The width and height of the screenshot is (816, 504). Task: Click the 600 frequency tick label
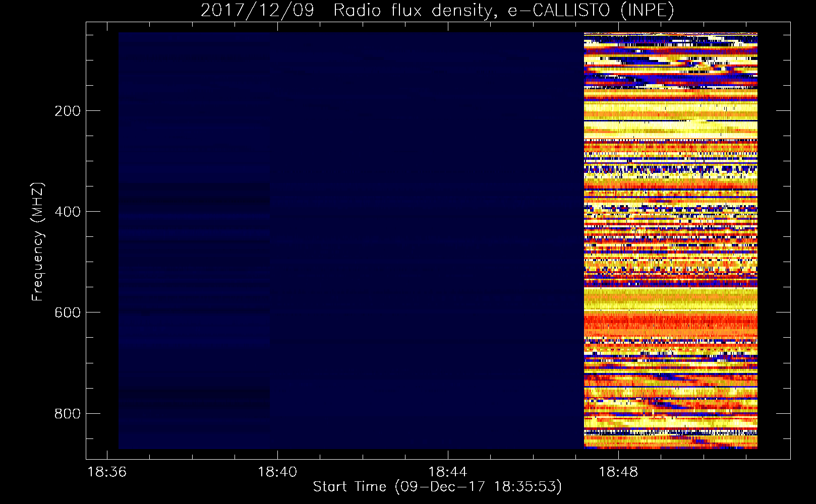67,312
